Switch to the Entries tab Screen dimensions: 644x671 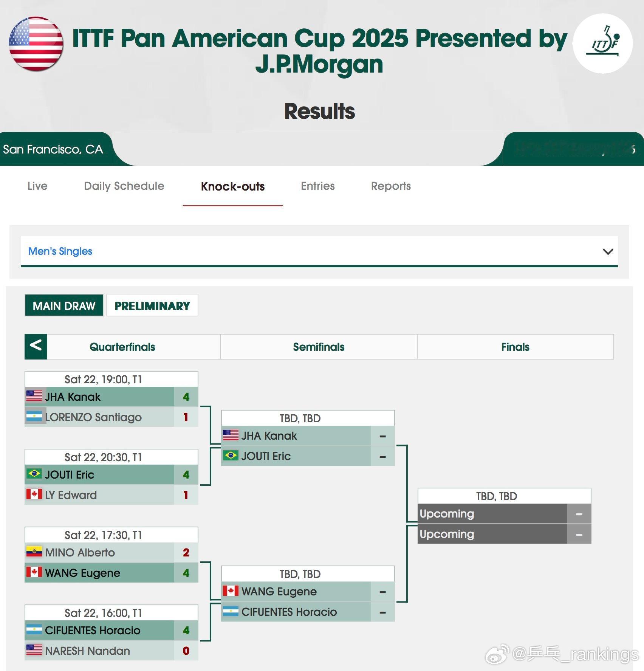coord(317,186)
